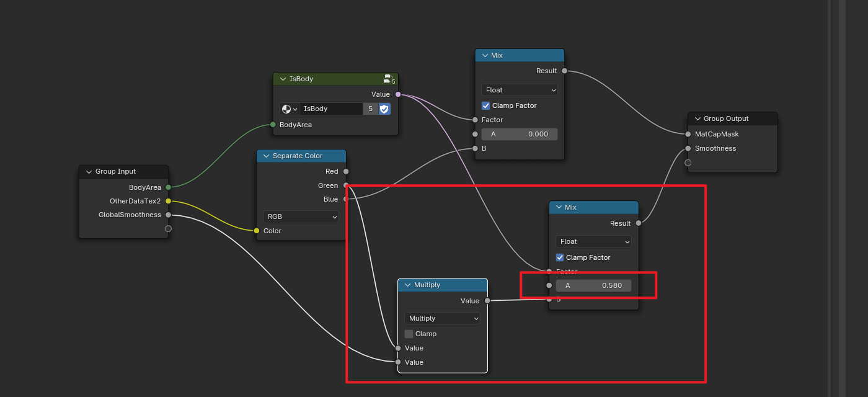Open the Float data type dropdown on top Mix

tap(519, 90)
